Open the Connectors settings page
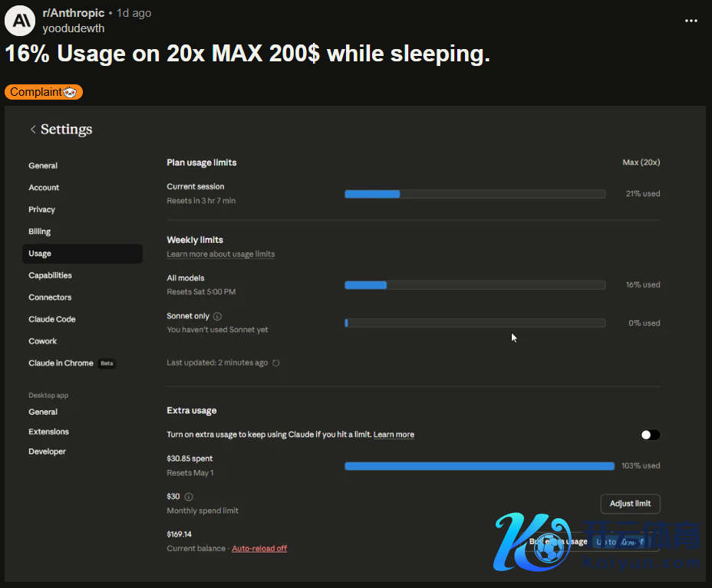 pos(50,297)
